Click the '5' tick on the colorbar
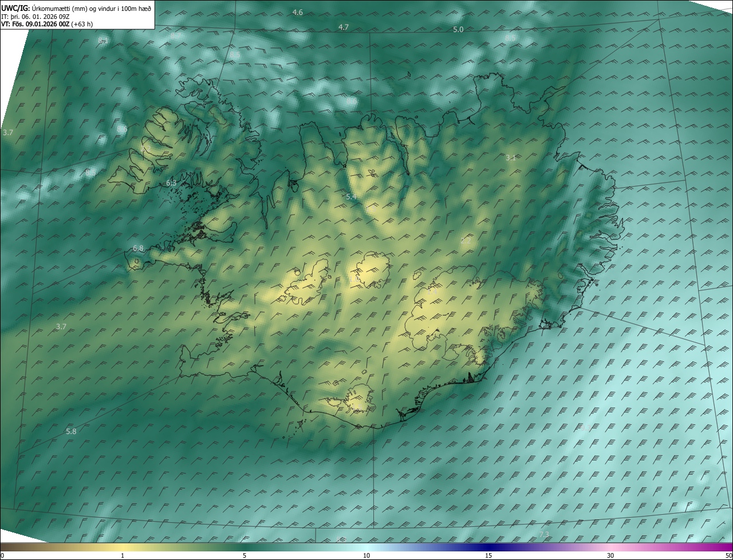The height and width of the screenshot is (560, 733). (x=245, y=555)
